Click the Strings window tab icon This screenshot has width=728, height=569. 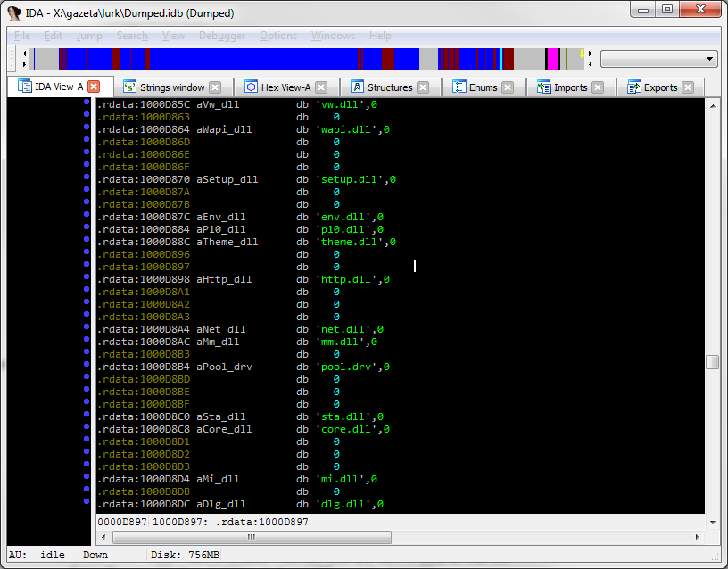click(129, 87)
